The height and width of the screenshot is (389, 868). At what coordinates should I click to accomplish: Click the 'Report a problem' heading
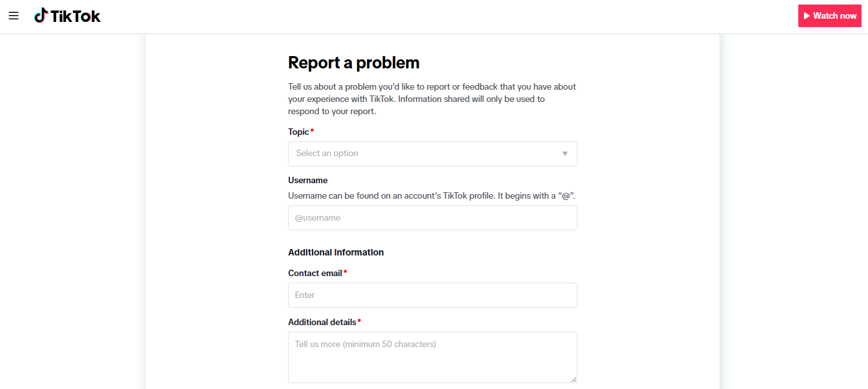[x=354, y=63]
